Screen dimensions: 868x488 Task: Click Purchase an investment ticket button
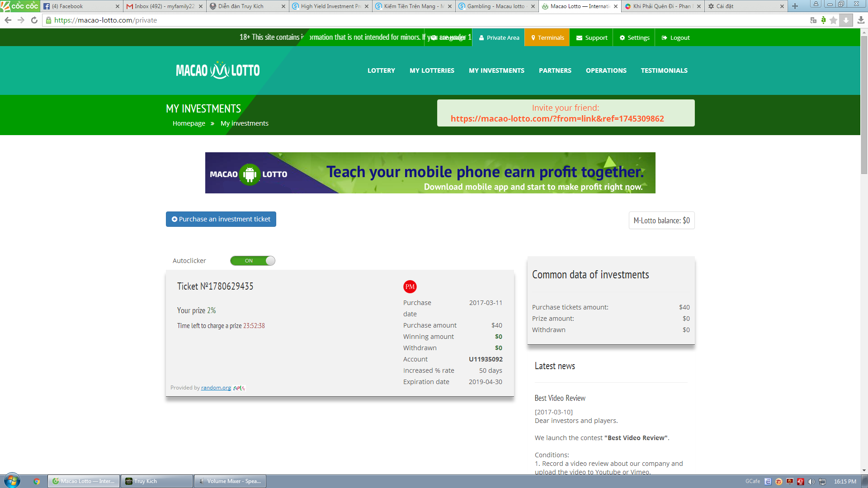[x=221, y=219]
